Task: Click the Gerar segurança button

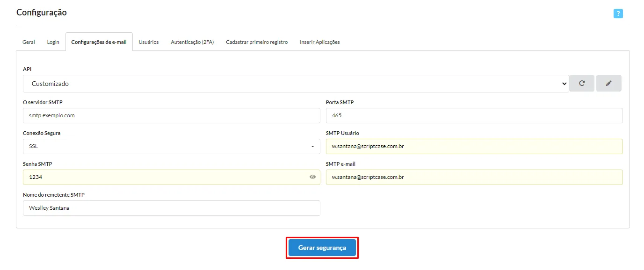Action: pos(322,248)
